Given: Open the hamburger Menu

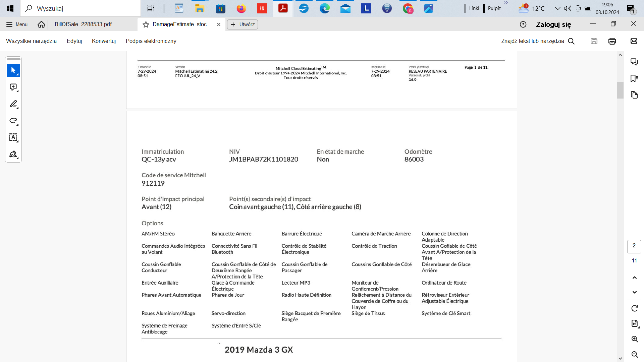Looking at the screenshot, I should [17, 24].
